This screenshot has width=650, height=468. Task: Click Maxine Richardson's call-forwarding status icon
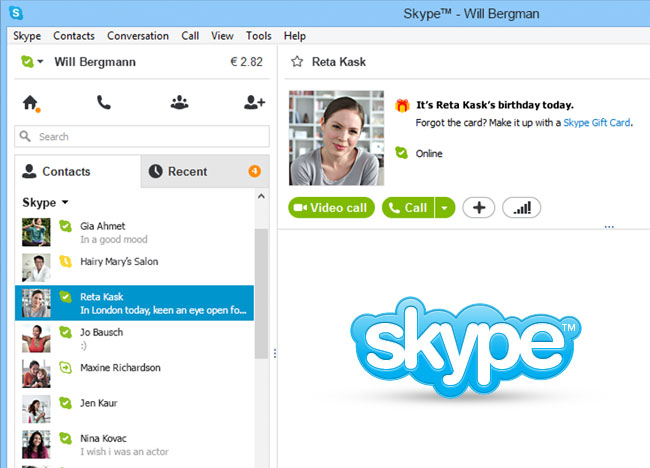[65, 367]
